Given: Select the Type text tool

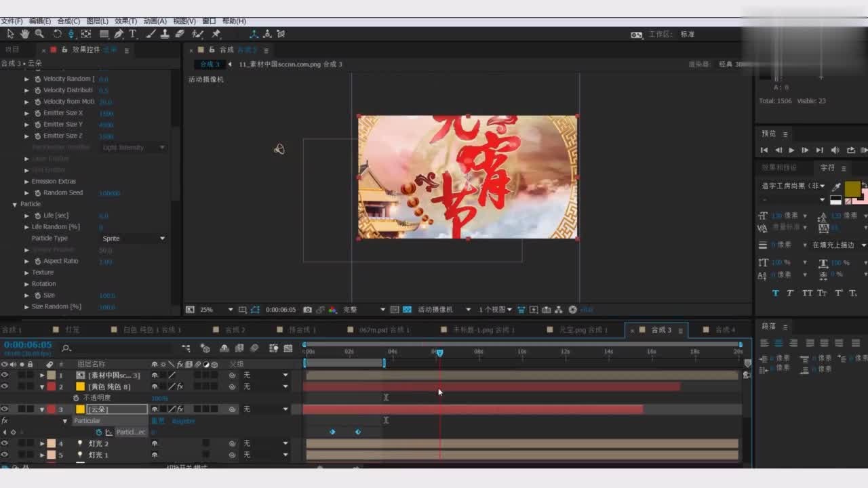Looking at the screenshot, I should coord(133,34).
